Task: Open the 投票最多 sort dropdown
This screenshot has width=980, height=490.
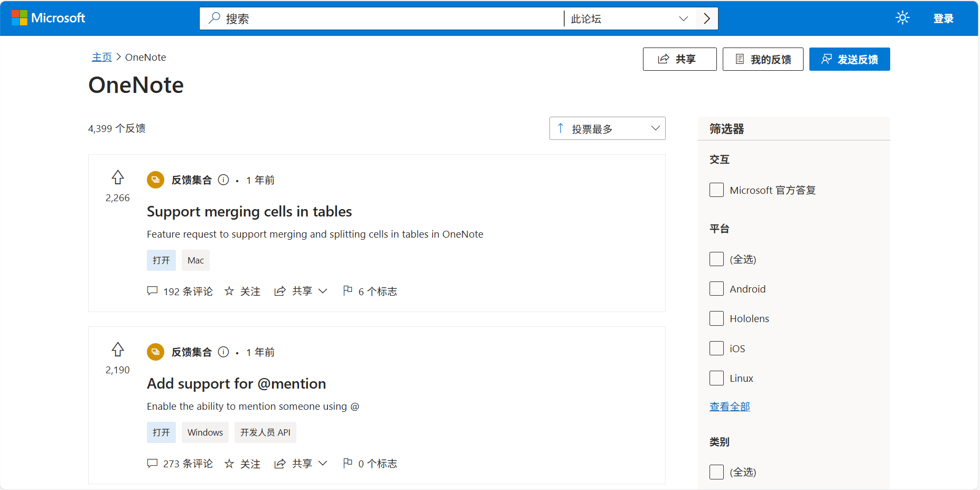Action: point(606,128)
